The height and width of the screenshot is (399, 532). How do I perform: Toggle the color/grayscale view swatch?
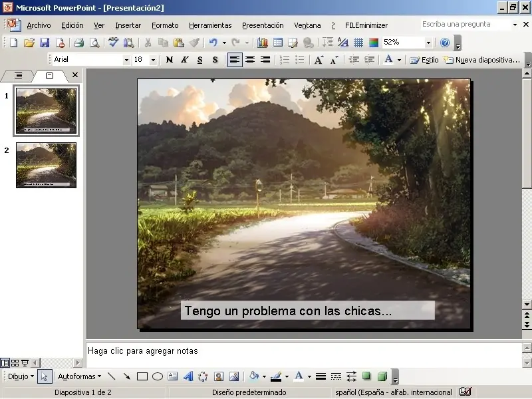374,43
